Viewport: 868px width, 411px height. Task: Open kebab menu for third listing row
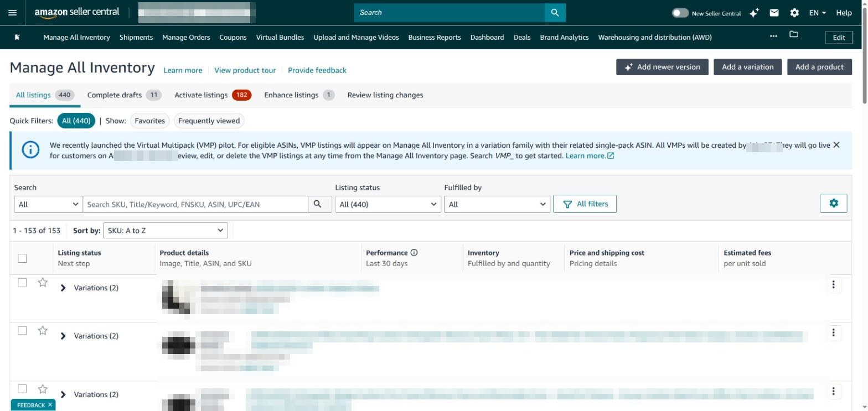(x=833, y=392)
